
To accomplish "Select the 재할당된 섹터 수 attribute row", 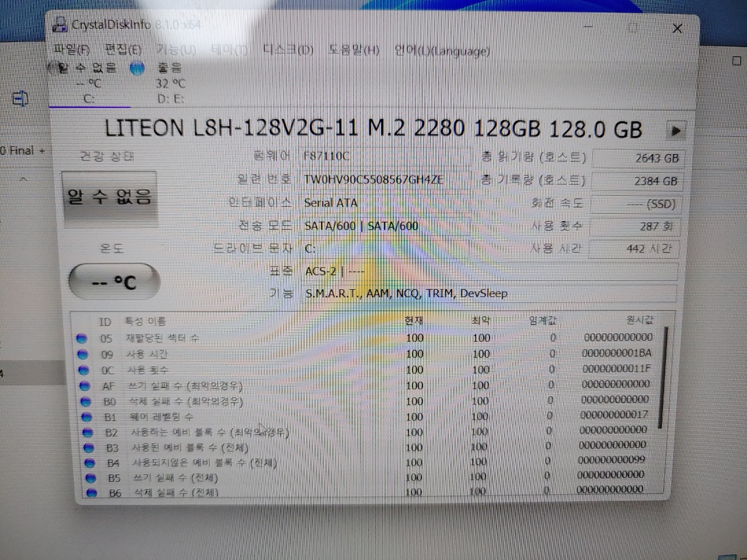I will coord(368,338).
